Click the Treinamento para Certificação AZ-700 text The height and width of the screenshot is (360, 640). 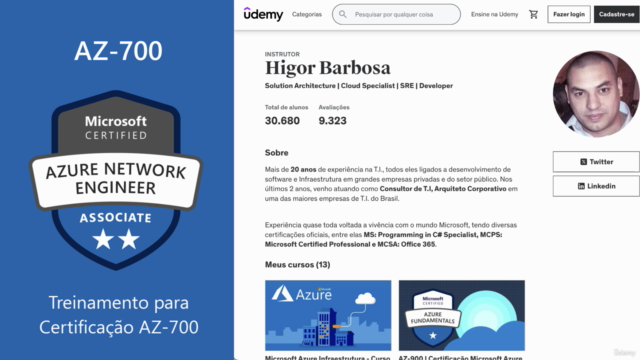pos(119,315)
